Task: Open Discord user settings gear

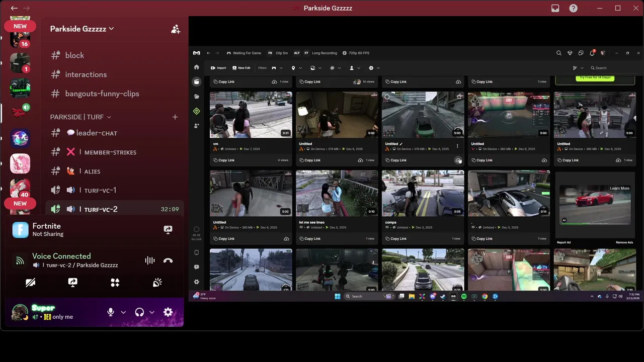Action: 168,312
